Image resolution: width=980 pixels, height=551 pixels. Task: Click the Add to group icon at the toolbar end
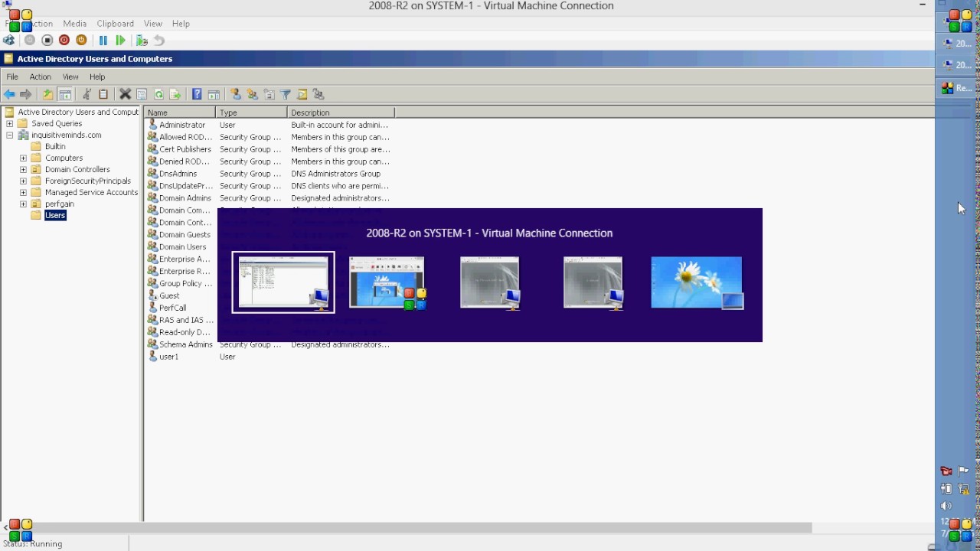(319, 95)
